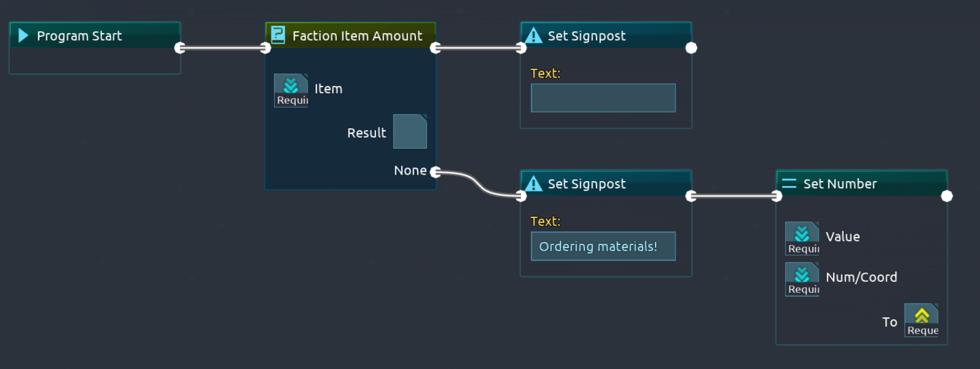Select the Set Number node header
This screenshot has width=980, height=369.
847,184
